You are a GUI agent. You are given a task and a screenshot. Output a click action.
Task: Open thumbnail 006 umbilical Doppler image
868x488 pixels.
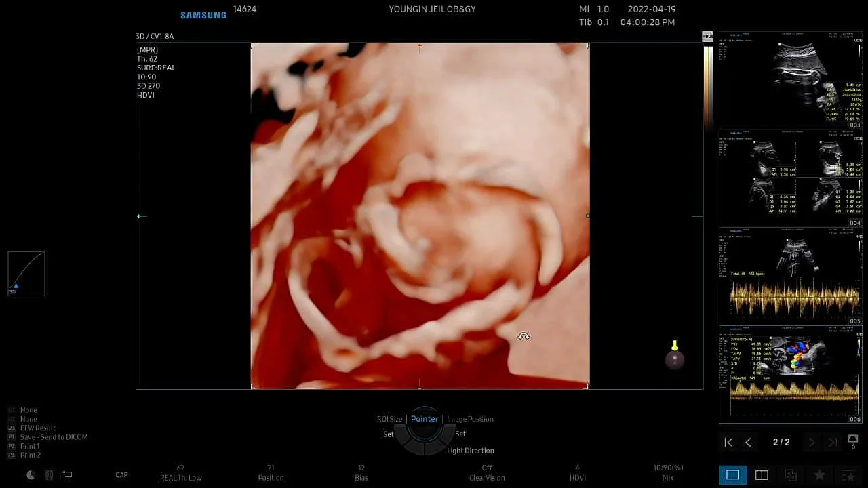click(x=791, y=375)
